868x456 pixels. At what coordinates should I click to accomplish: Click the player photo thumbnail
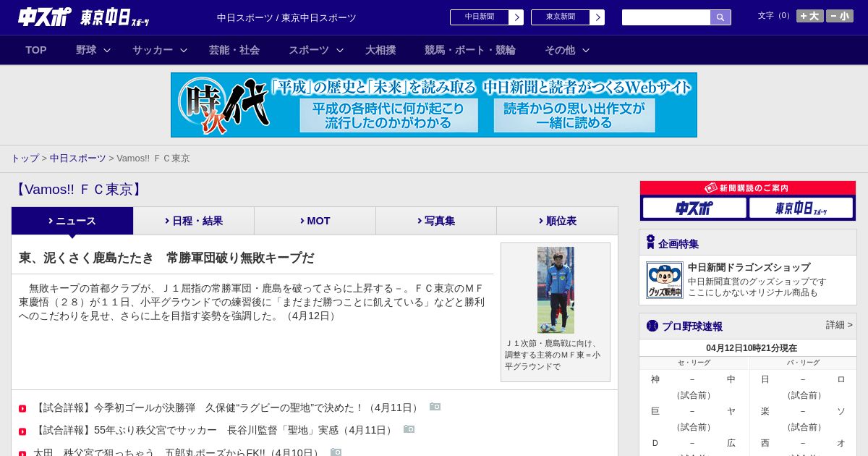556,290
